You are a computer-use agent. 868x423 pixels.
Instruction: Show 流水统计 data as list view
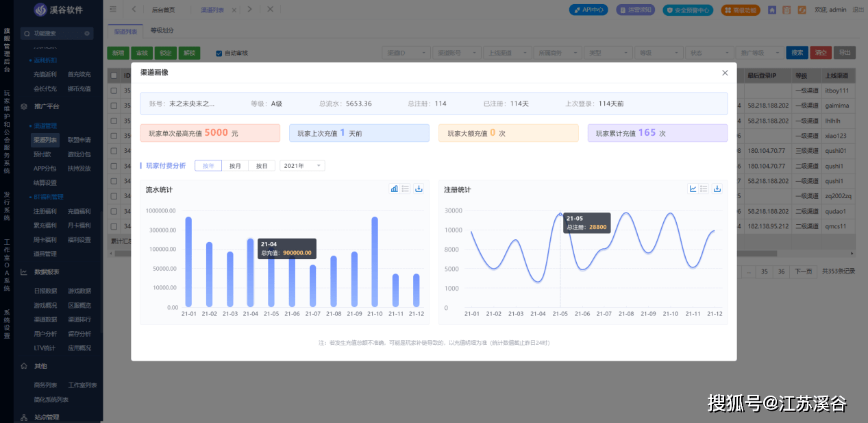(406, 189)
